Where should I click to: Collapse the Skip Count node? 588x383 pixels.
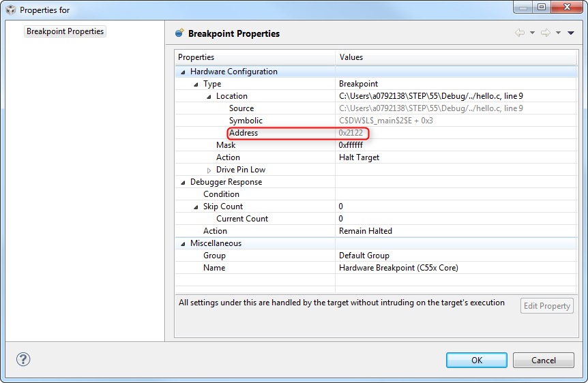tap(196, 206)
